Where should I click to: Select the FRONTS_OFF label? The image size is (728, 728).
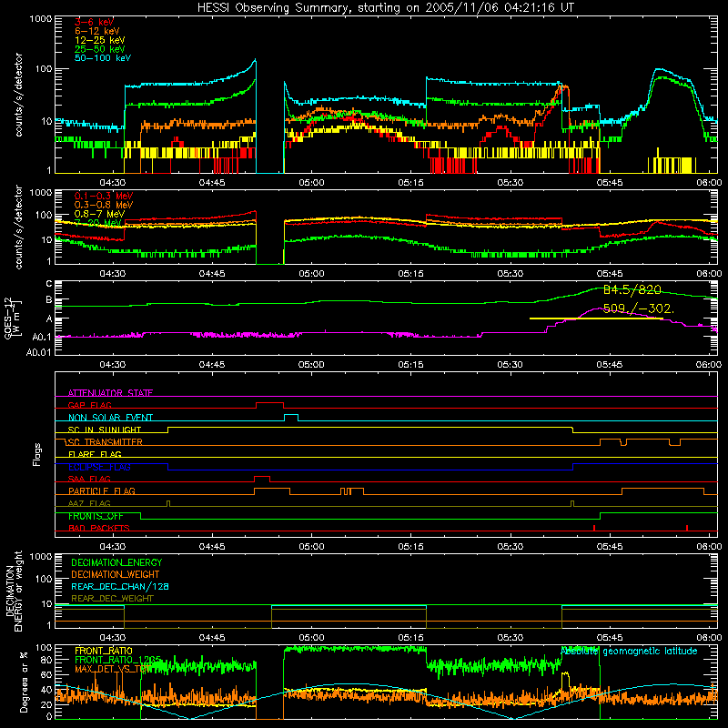[96, 516]
